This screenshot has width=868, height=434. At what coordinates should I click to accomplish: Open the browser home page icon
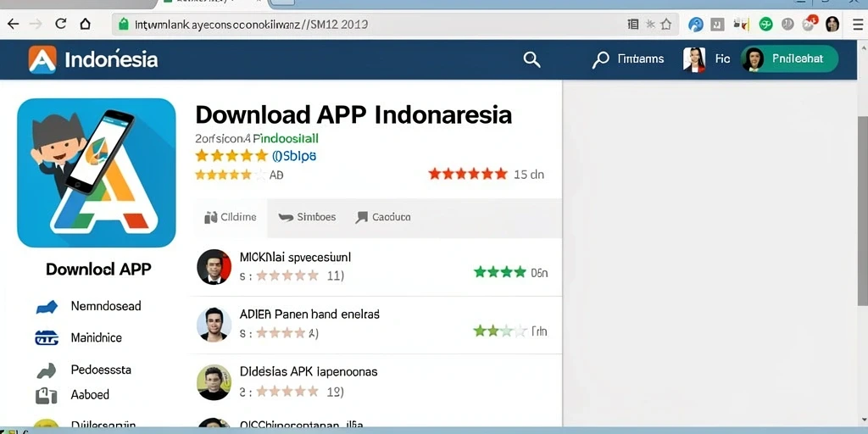coord(85,24)
